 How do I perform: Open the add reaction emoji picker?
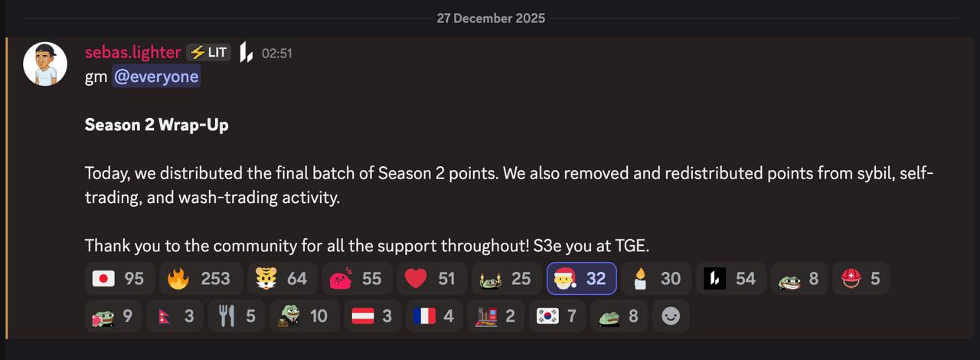click(x=671, y=316)
